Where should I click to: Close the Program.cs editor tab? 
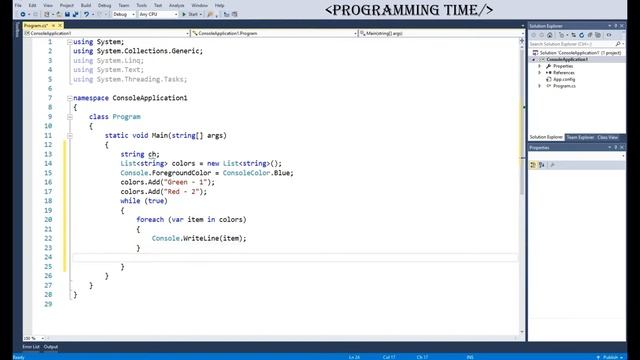pyautogui.click(x=60, y=25)
